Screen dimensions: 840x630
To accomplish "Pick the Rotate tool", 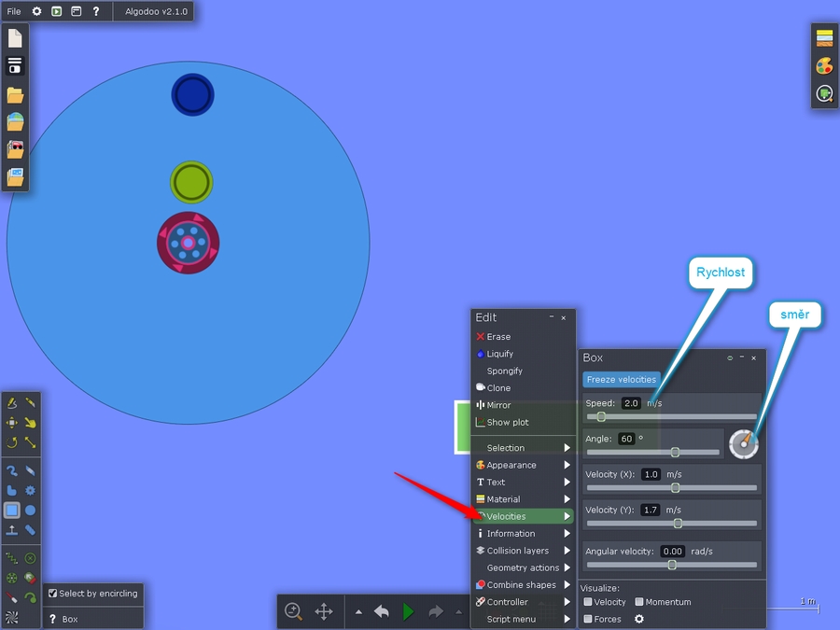I will click(x=12, y=442).
